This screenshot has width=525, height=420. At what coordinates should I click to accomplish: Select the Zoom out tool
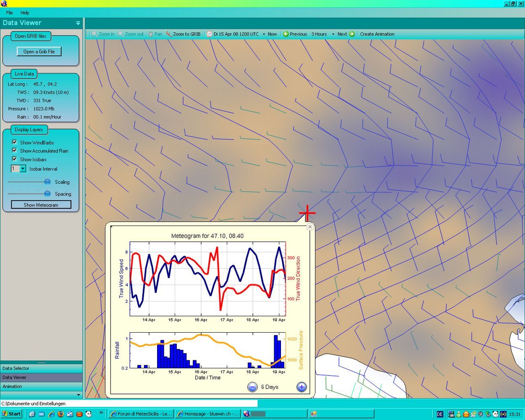[121, 34]
